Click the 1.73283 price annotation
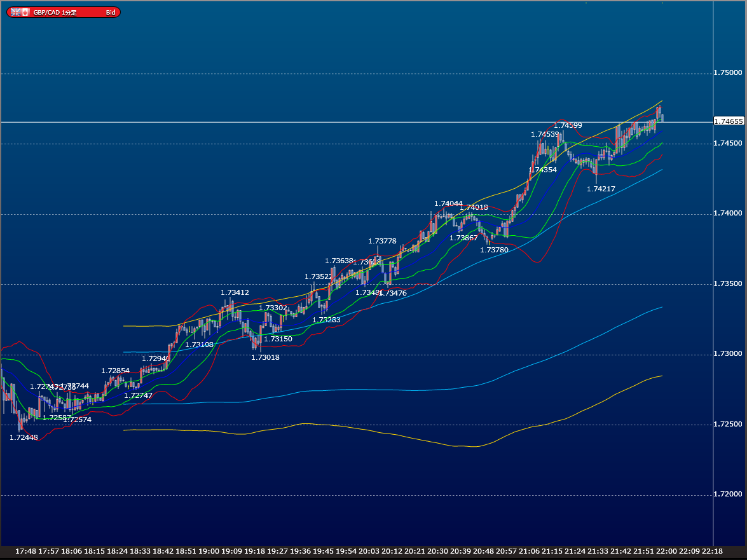The height and width of the screenshot is (560, 747). 326,320
